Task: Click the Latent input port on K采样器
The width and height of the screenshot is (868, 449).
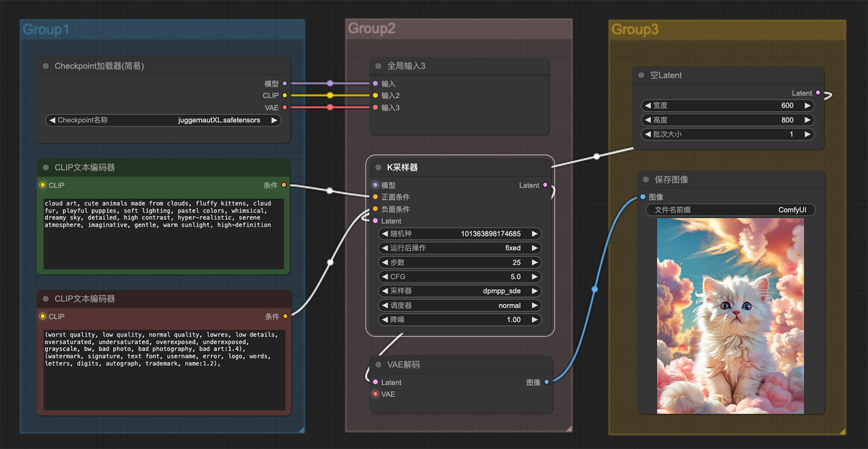Action: point(376,221)
